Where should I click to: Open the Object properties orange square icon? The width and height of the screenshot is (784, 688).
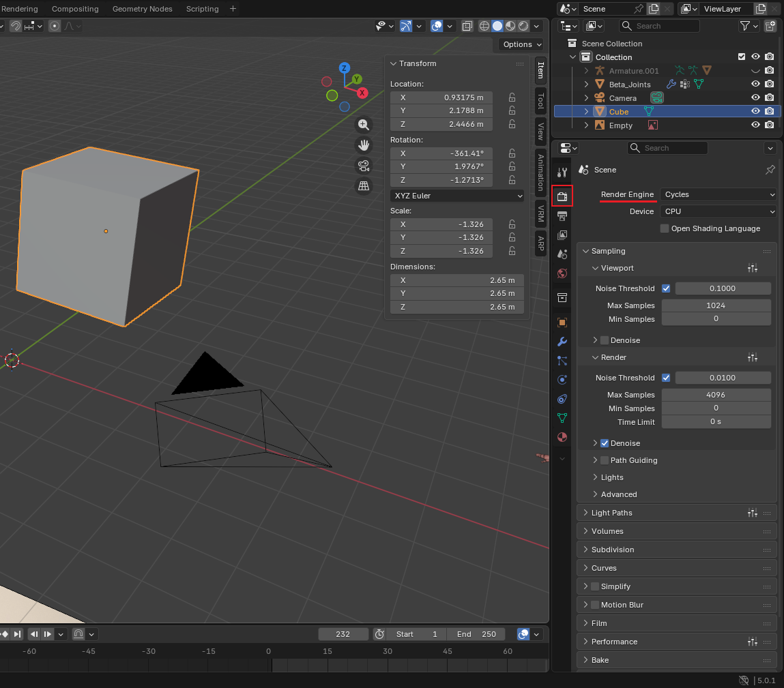pos(562,323)
